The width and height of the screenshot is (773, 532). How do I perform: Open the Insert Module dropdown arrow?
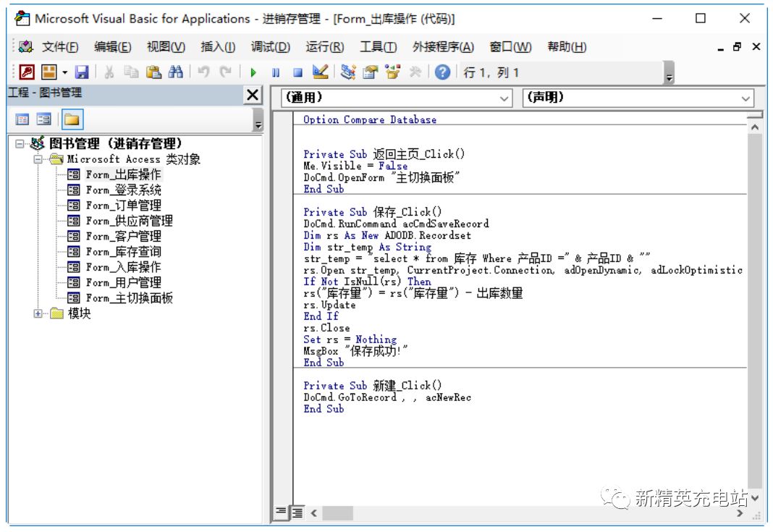pyautogui.click(x=64, y=73)
